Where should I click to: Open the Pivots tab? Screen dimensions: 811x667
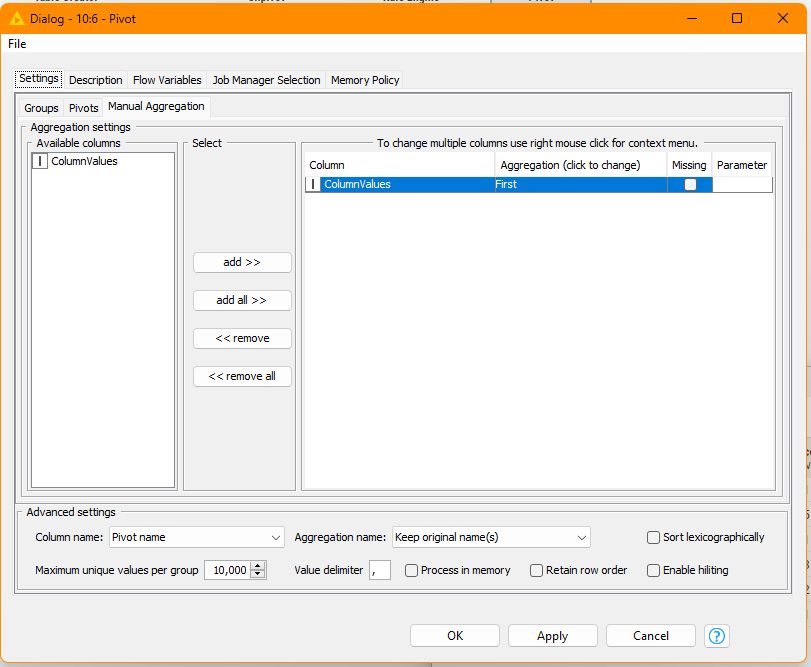(84, 108)
